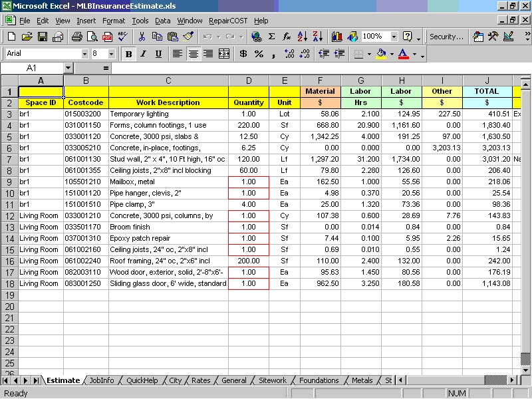Sort the data ascending
Image resolution: width=532 pixels, height=399 pixels.
click(302, 36)
